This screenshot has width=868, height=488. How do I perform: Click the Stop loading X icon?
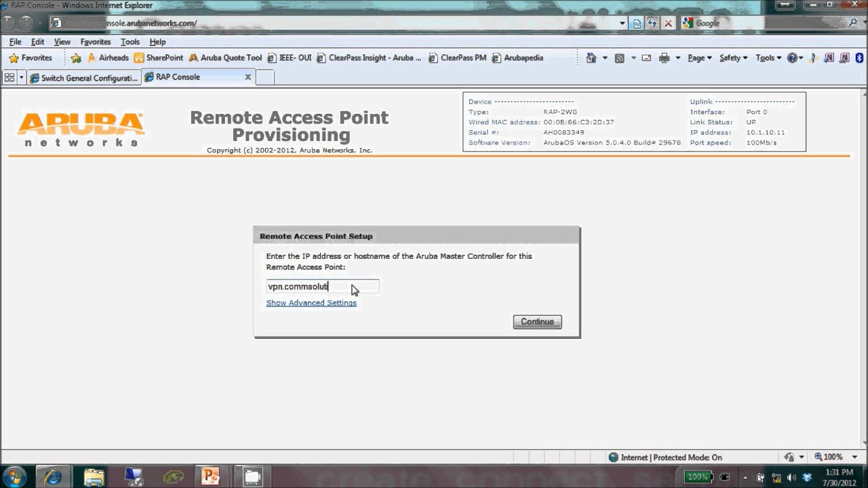click(x=668, y=23)
